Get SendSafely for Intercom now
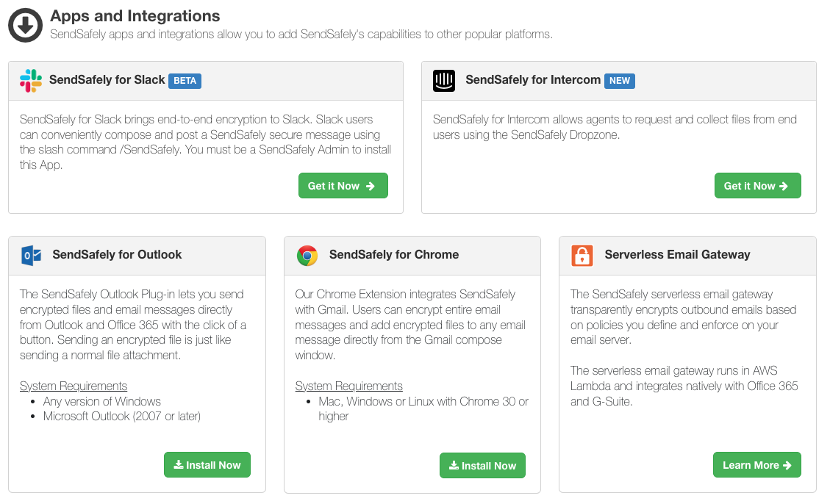 click(x=757, y=186)
